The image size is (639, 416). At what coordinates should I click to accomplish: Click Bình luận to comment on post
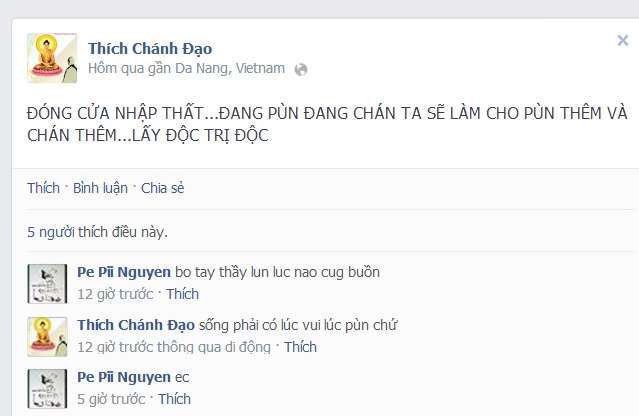point(100,188)
